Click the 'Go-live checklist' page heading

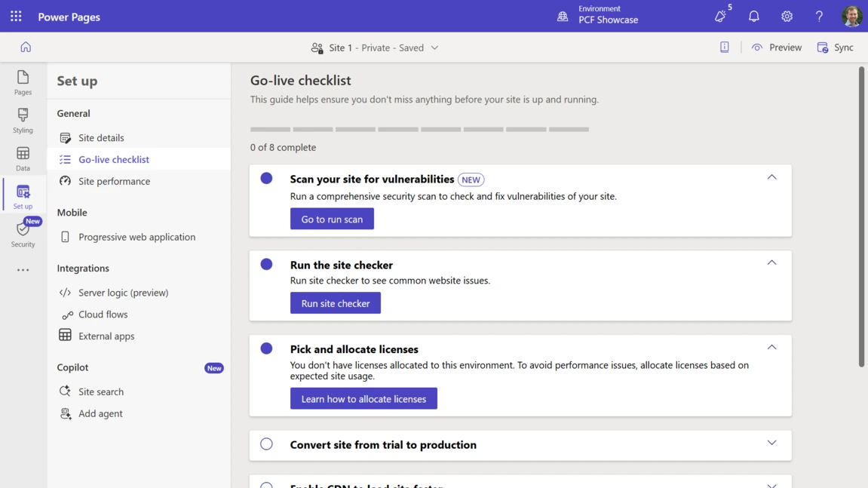coord(301,80)
